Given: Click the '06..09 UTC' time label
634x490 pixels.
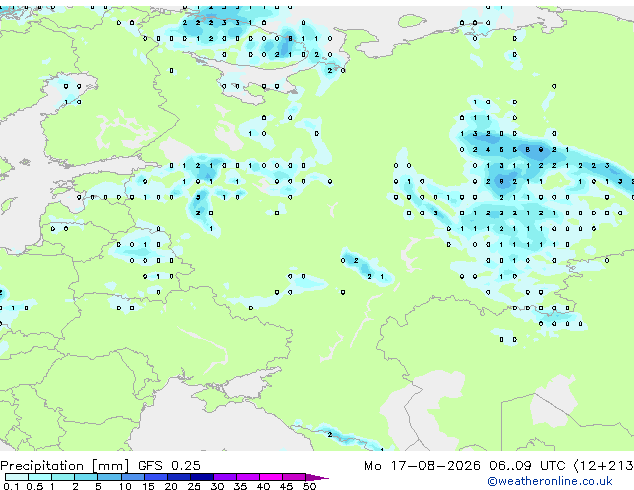Looking at the screenshot, I should point(526,466).
